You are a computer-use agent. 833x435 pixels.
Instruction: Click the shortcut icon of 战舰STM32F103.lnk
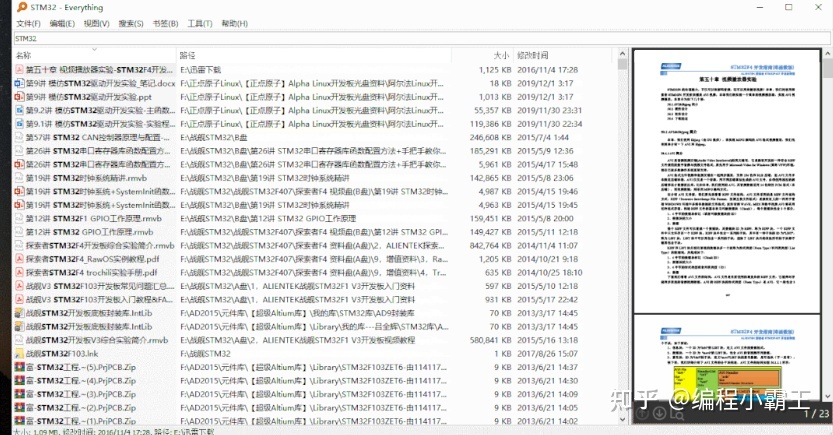coord(19,353)
